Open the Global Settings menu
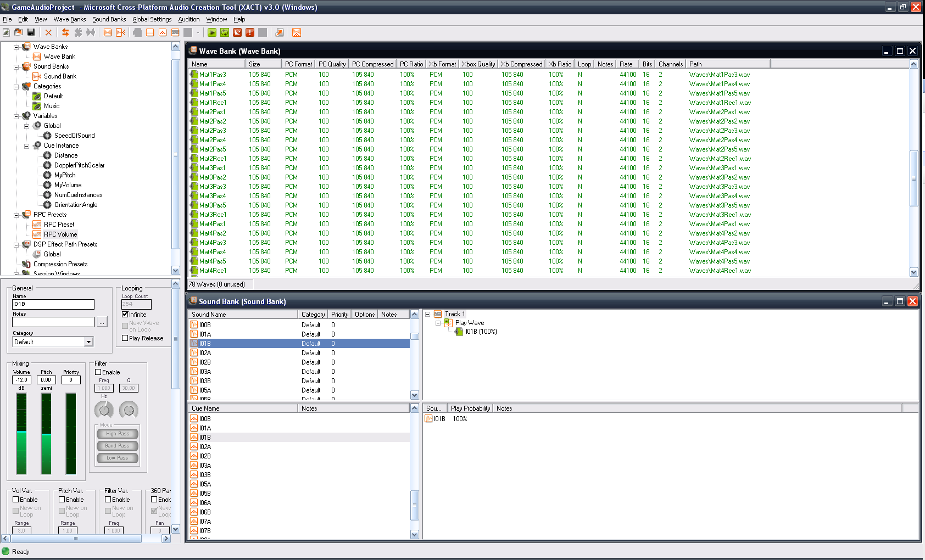Image resolution: width=925 pixels, height=560 pixels. tap(152, 19)
